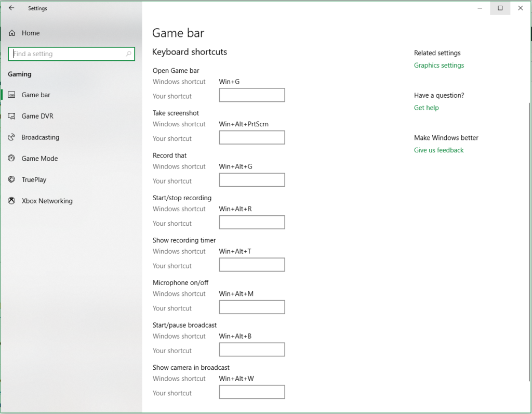Open Game DVR via its icon
532x414 pixels.
(12, 117)
